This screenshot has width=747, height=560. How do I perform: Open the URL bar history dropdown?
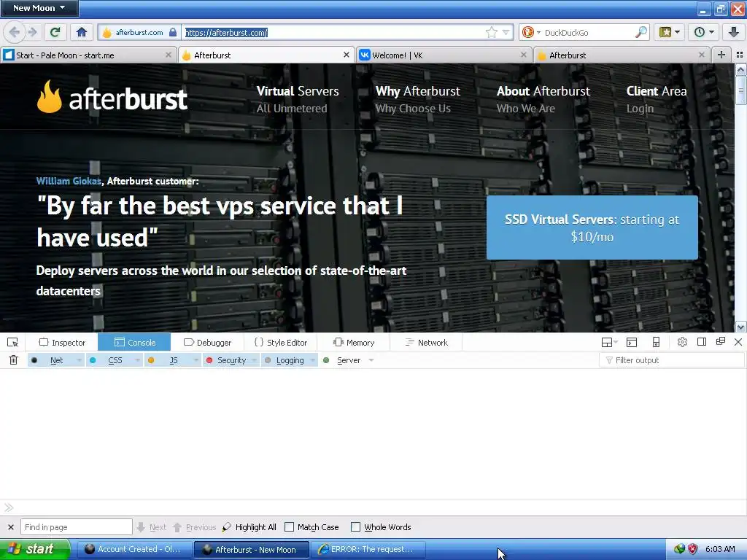(x=506, y=32)
